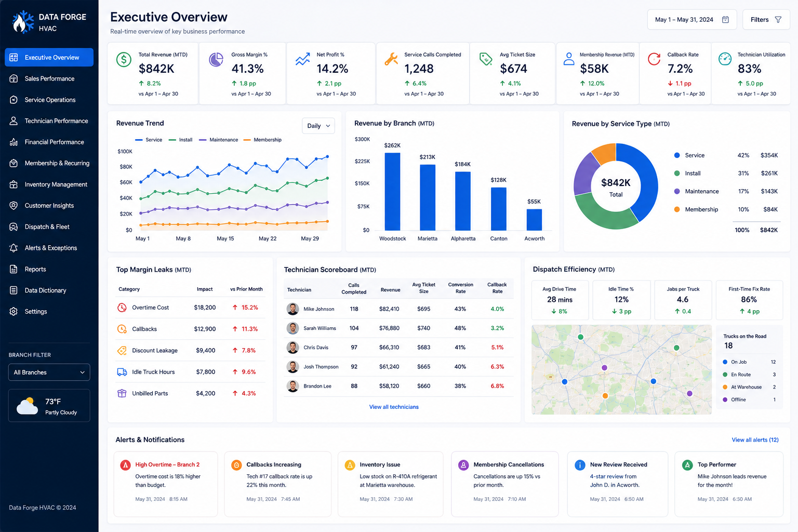The image size is (798, 532).
Task: Click the Idle Truck Hours truck icon
Action: pyautogui.click(x=122, y=372)
